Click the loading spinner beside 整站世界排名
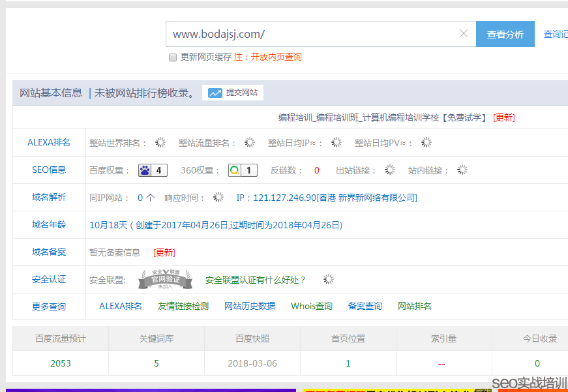 tap(159, 142)
